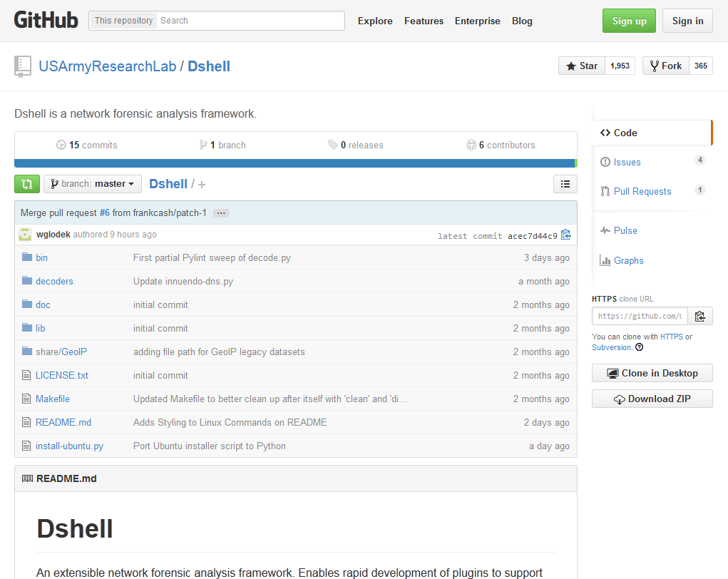Open the 1 branch link

tap(222, 145)
